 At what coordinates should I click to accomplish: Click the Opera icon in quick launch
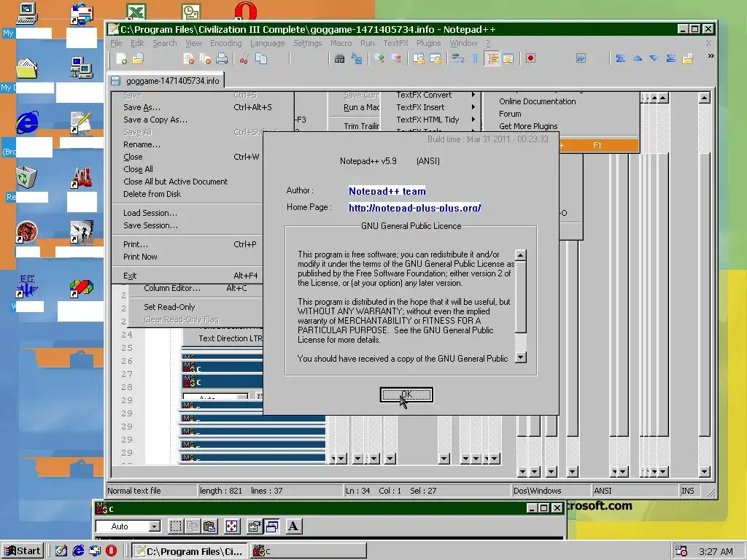point(111,551)
